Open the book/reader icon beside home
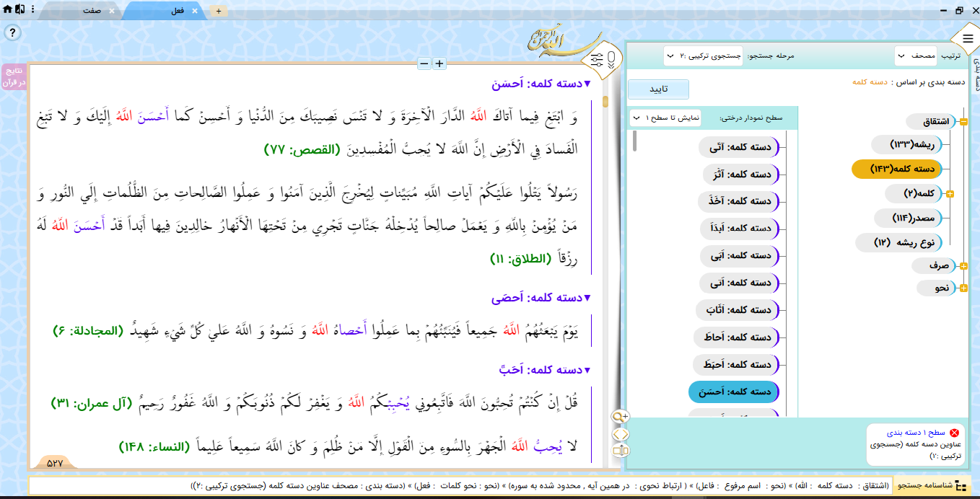 pyautogui.click(x=19, y=10)
